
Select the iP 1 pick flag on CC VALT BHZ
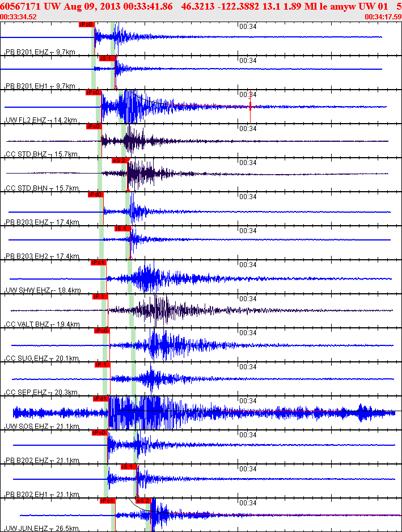click(x=100, y=297)
